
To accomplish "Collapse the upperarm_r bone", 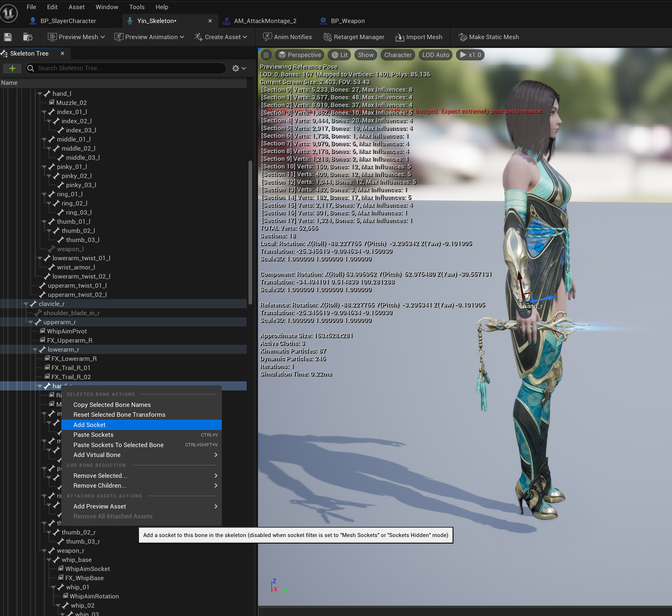I will coord(31,322).
